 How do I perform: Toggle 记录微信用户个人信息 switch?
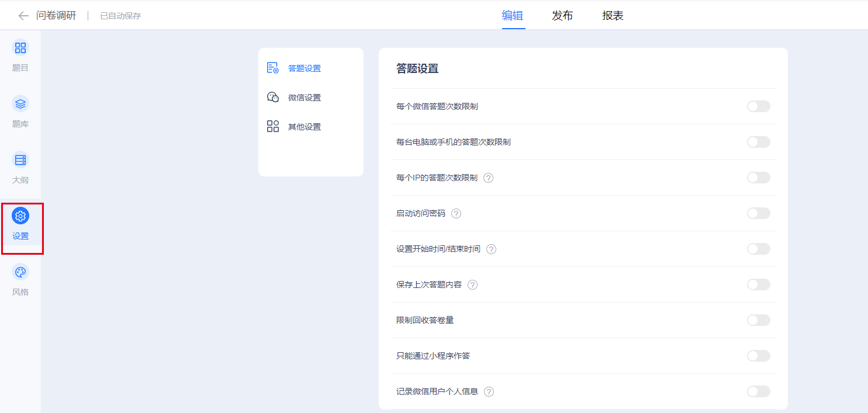(759, 391)
